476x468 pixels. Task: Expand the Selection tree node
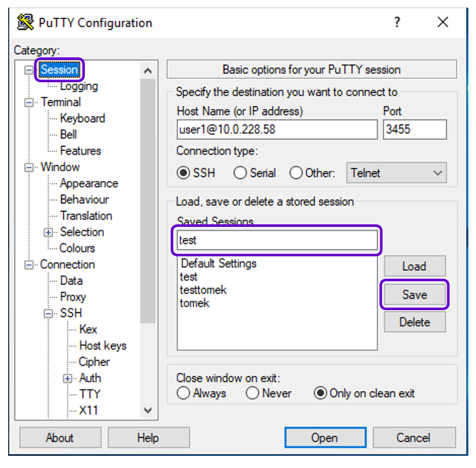(49, 232)
